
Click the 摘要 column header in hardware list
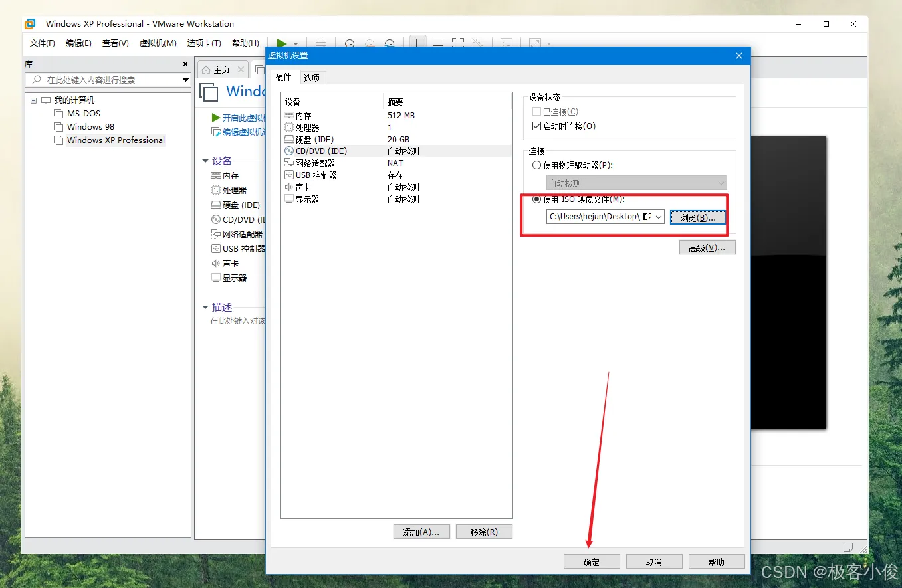click(x=447, y=102)
